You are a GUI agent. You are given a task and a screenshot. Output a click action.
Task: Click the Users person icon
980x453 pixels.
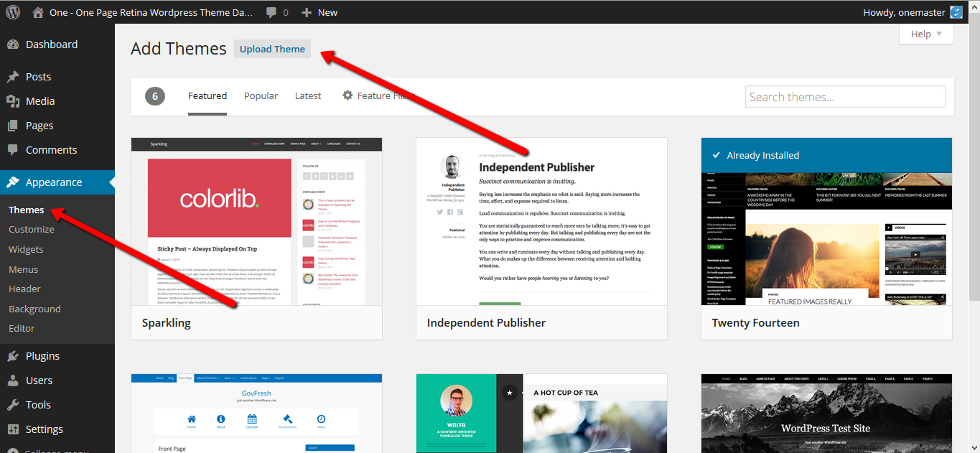tap(13, 380)
